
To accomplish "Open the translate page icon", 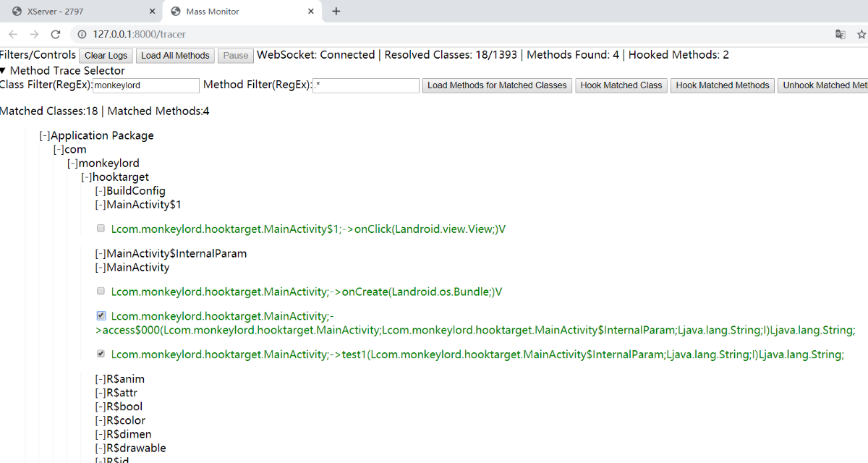I will pyautogui.click(x=840, y=34).
